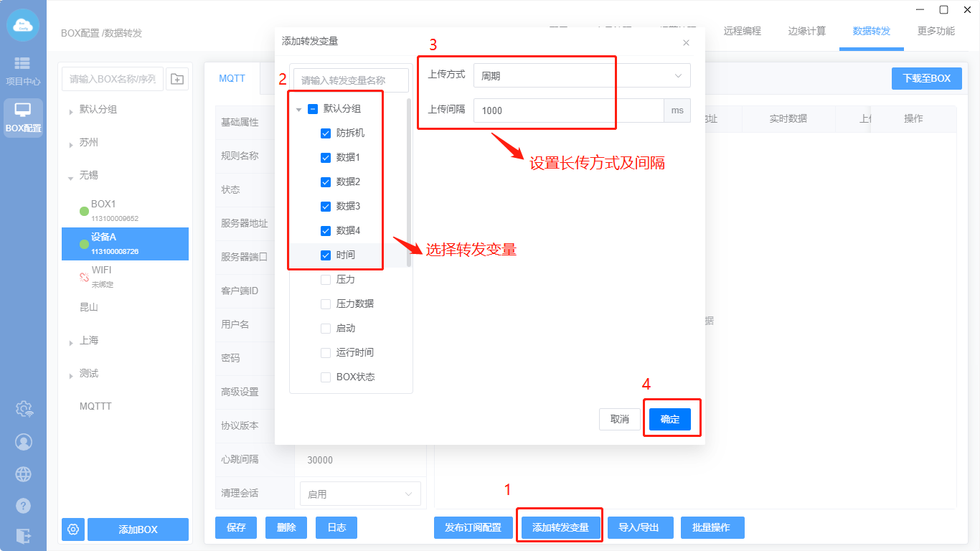Viewport: 980px width, 551px height.
Task: Click the globe language icon
Action: (24, 474)
